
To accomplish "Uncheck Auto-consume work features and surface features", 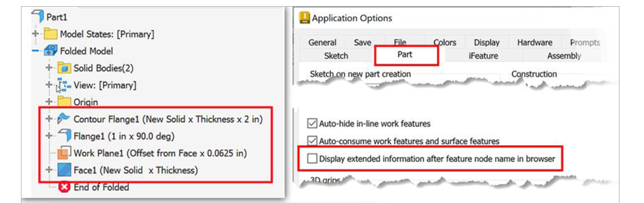I will [x=312, y=141].
